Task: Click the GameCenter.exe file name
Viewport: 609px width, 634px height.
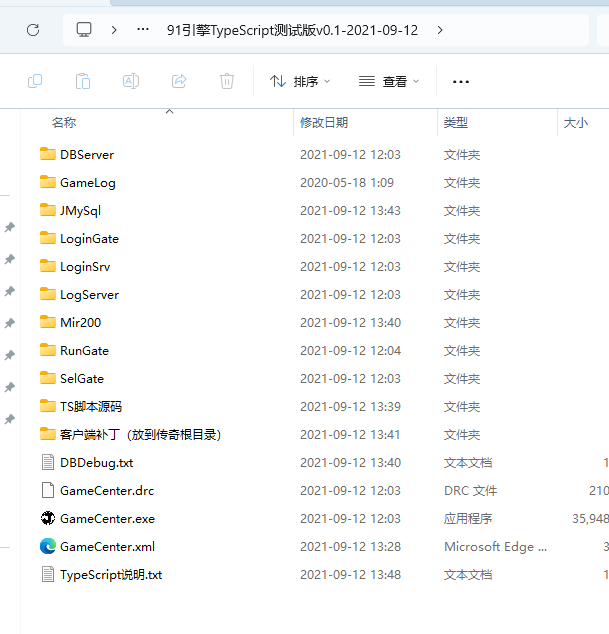Action: point(108,518)
